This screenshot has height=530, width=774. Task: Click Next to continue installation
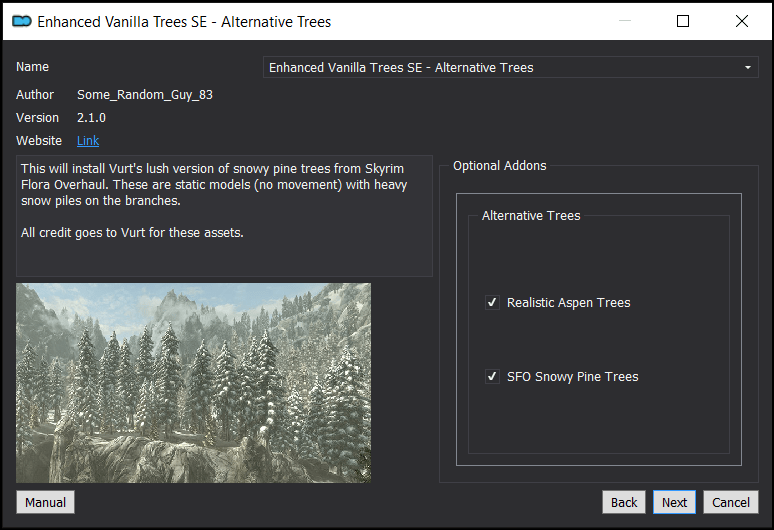click(x=674, y=502)
